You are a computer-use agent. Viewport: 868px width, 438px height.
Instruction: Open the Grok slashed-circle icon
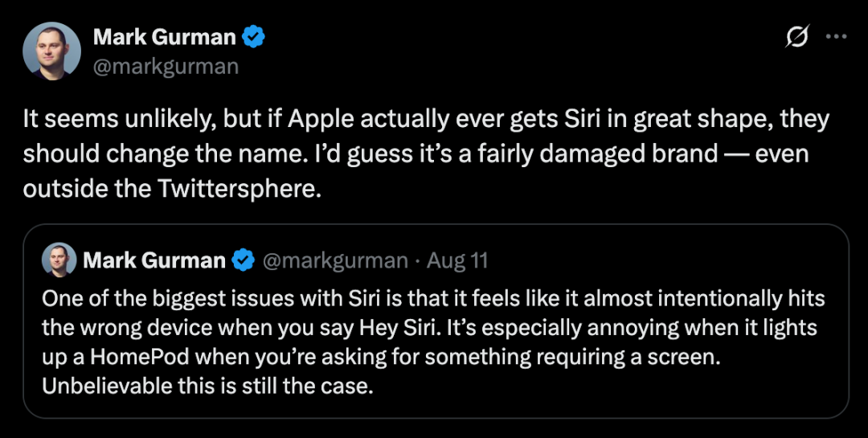[x=798, y=37]
